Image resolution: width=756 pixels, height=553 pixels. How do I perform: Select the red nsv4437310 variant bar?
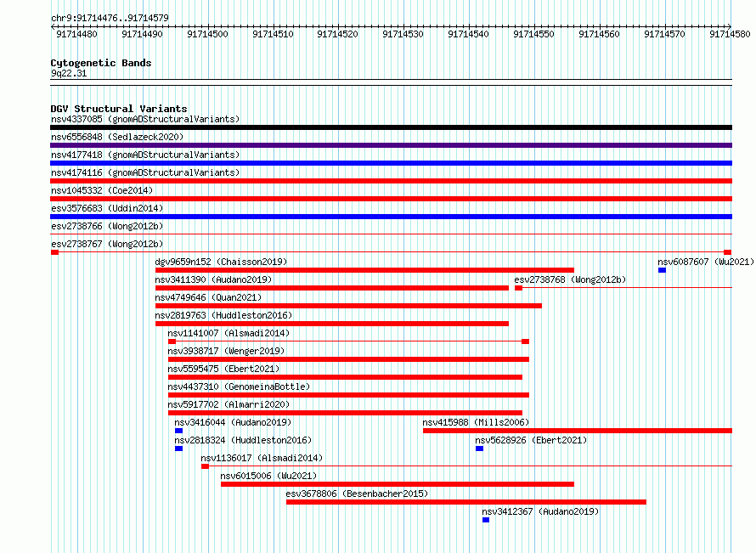[x=348, y=395]
